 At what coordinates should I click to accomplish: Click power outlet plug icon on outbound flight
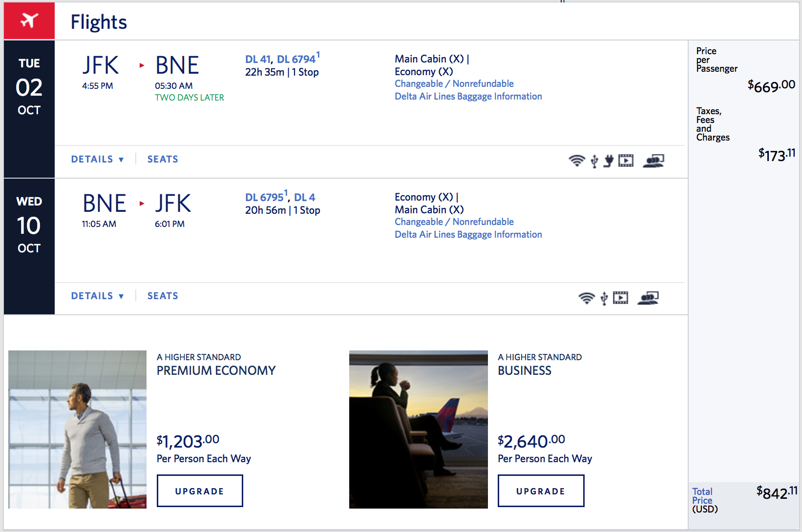(x=609, y=161)
